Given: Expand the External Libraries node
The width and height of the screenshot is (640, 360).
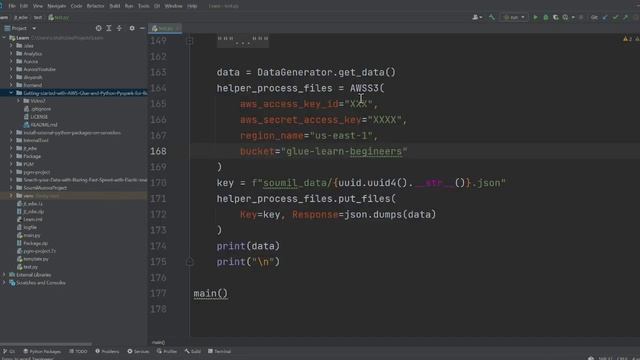Looking at the screenshot, I should click(4, 275).
